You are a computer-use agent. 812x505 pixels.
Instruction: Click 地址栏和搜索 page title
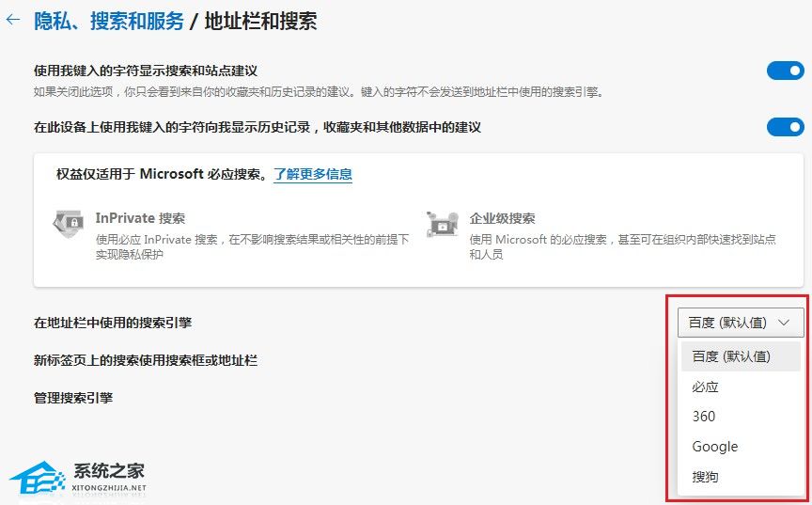(261, 21)
